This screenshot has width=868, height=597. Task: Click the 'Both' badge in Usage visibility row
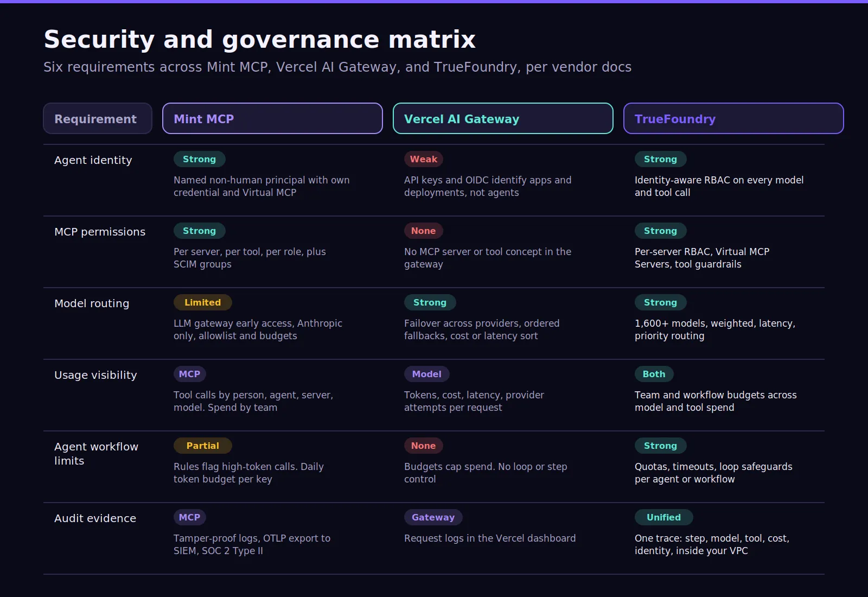click(654, 374)
